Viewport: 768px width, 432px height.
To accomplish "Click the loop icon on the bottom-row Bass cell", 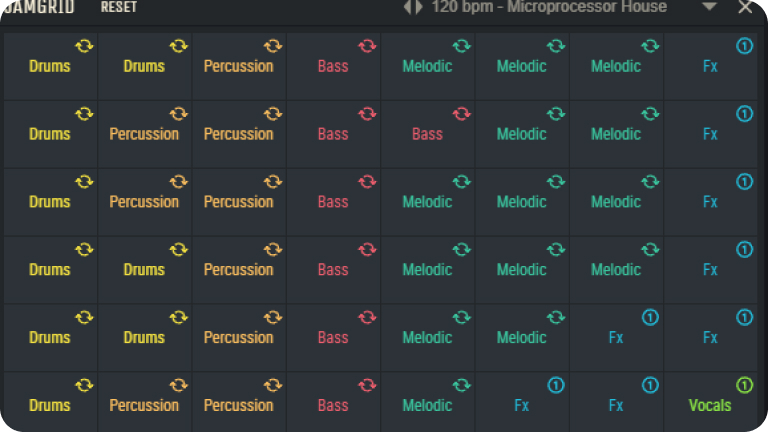I will [367, 385].
